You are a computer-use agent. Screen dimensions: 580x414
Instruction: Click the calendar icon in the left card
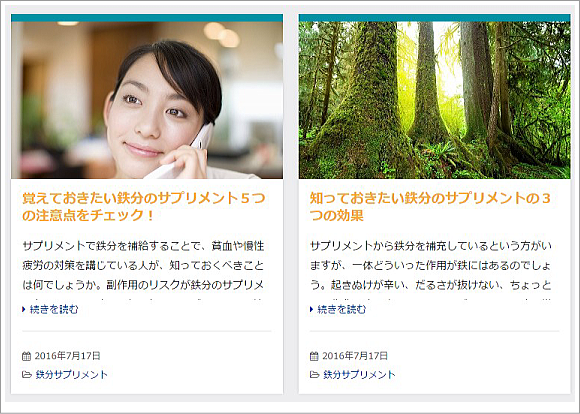26,356
